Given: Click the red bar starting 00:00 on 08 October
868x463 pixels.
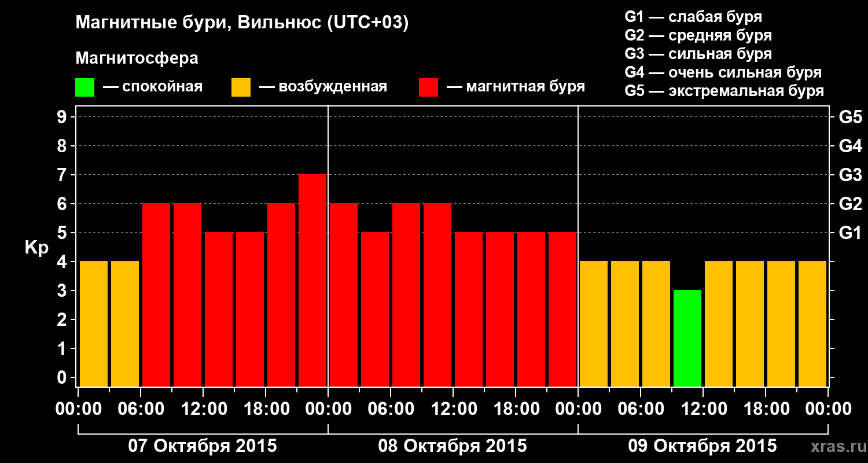Looking at the screenshot, I should 344,295.
